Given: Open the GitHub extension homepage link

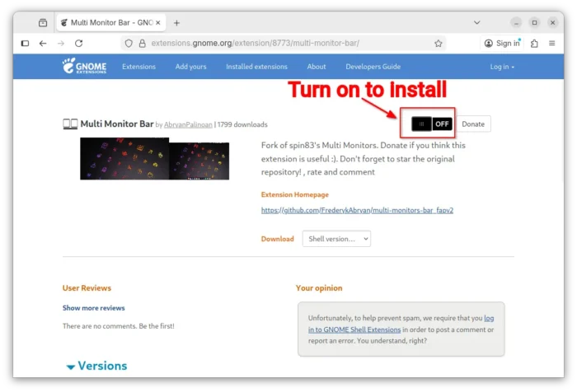Looking at the screenshot, I should pos(357,210).
